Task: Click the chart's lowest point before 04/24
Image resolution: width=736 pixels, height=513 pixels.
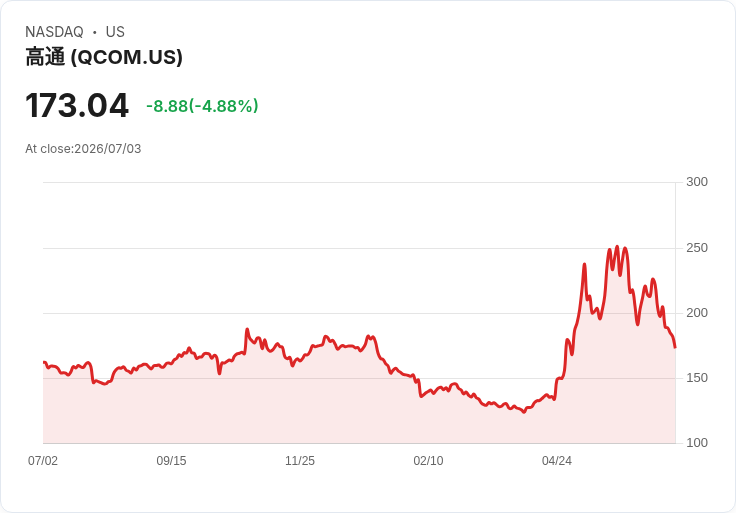Action: [x=524, y=412]
